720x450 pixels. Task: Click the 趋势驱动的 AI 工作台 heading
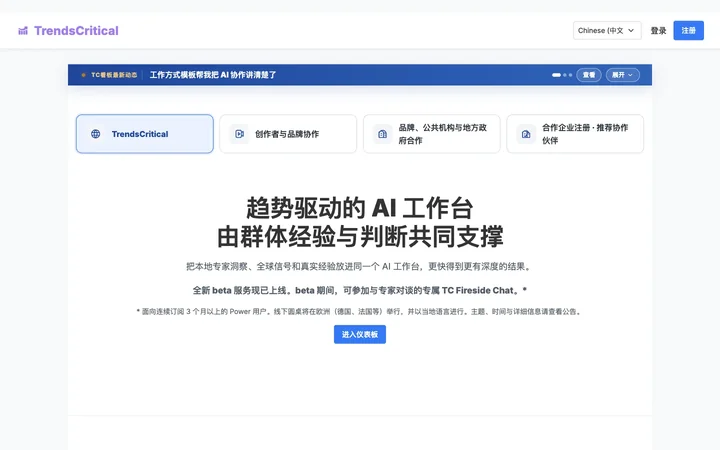[360, 208]
